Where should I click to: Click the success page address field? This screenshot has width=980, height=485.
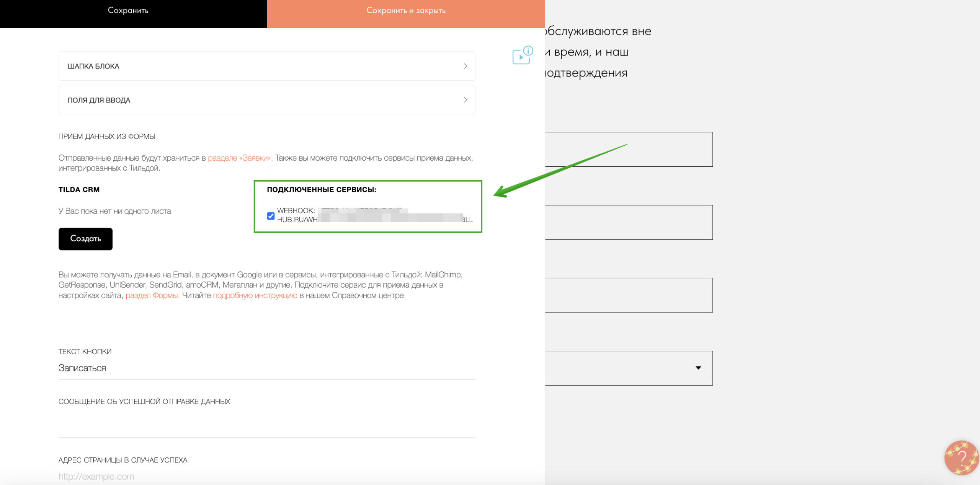pos(267,476)
